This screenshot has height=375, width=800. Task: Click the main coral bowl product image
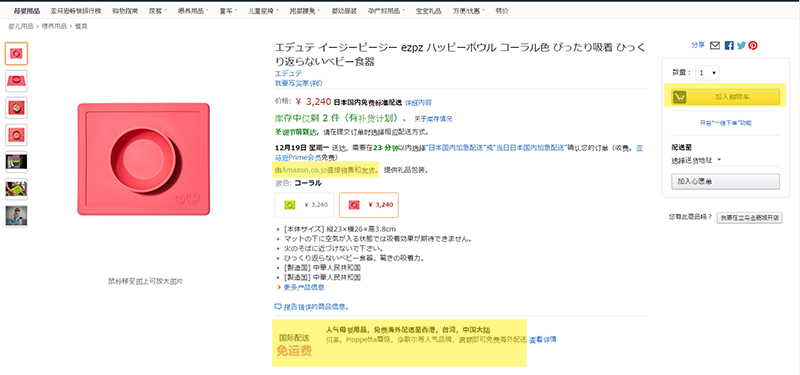point(144,159)
